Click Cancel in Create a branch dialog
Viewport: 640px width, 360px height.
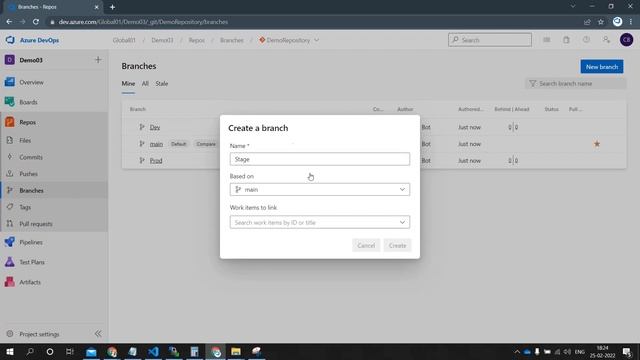[366, 245]
